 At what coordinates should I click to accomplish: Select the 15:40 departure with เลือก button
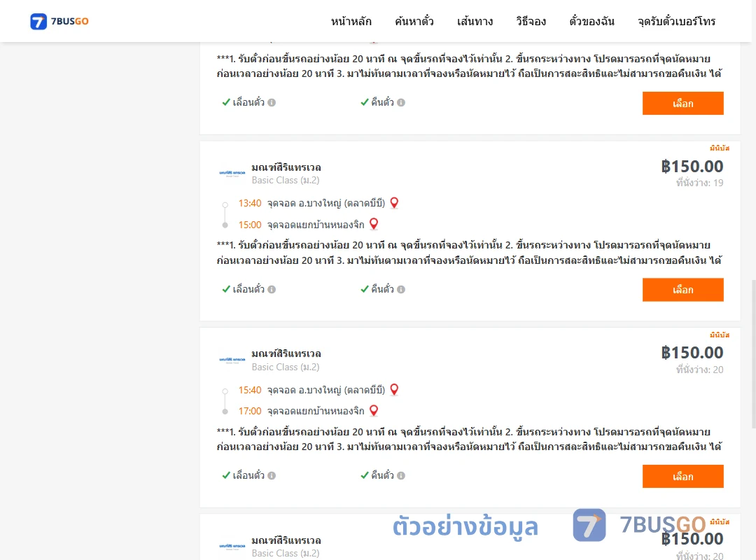point(682,476)
